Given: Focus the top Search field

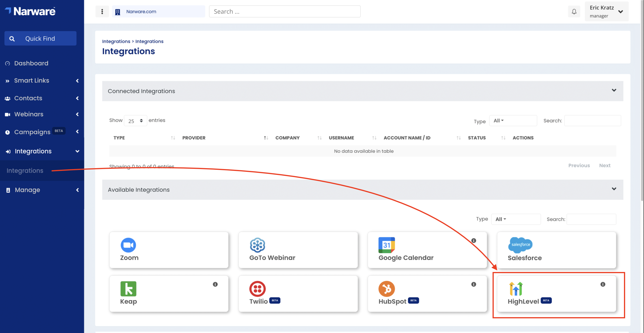Looking at the screenshot, I should click(x=285, y=11).
